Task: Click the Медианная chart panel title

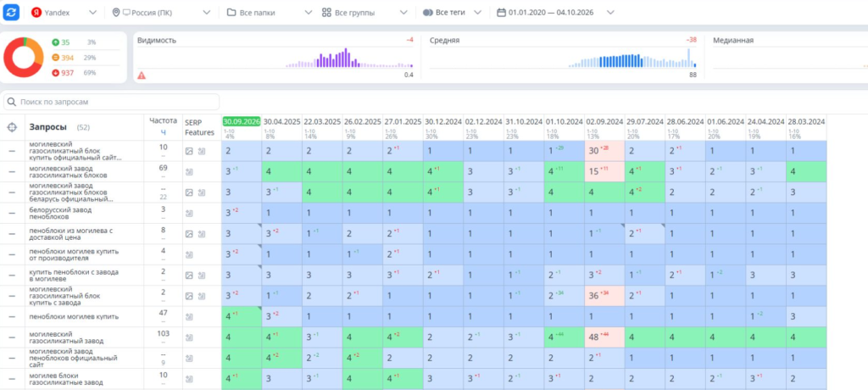Action: coord(733,41)
